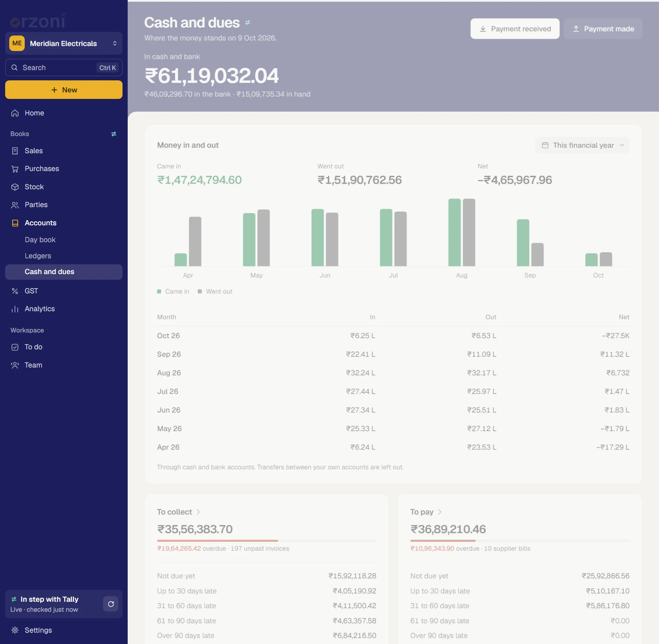Click the Team members icon
Image resolution: width=659 pixels, height=644 pixels.
15,365
